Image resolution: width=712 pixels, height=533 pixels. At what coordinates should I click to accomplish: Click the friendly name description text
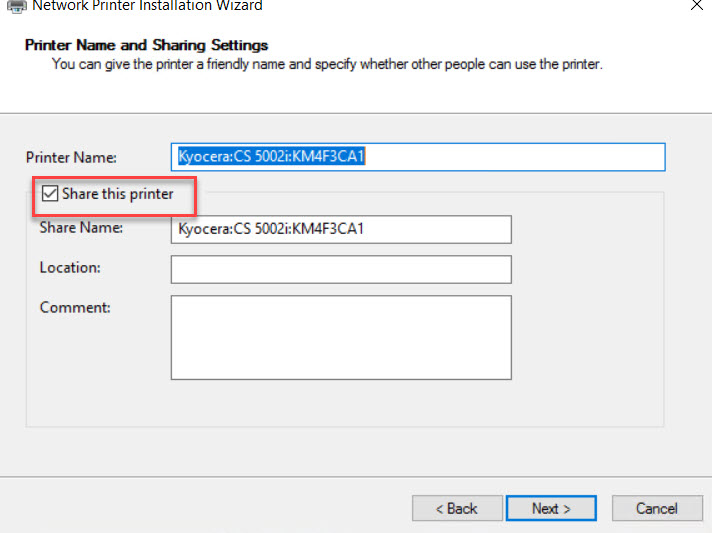tap(327, 64)
